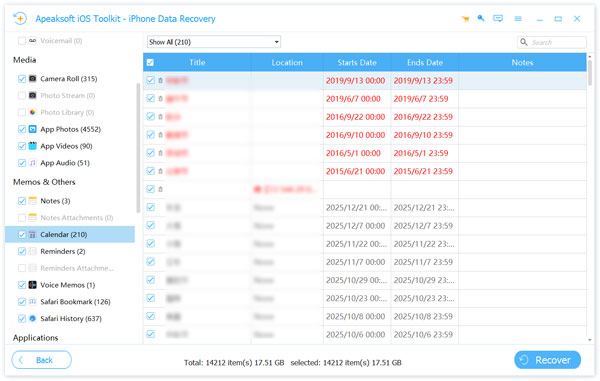Image resolution: width=600 pixels, height=381 pixels.
Task: Select the 2016/9/10 23:59 end date cell
Action: pyautogui.click(x=425, y=135)
